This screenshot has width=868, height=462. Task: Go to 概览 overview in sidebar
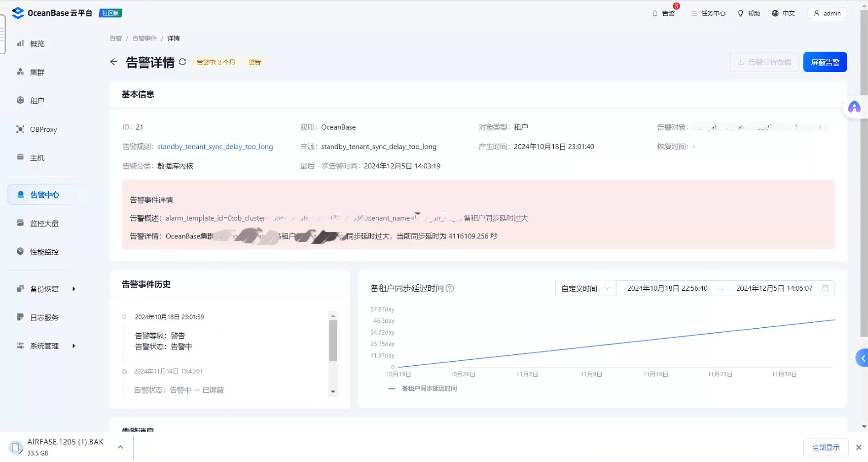coord(37,43)
